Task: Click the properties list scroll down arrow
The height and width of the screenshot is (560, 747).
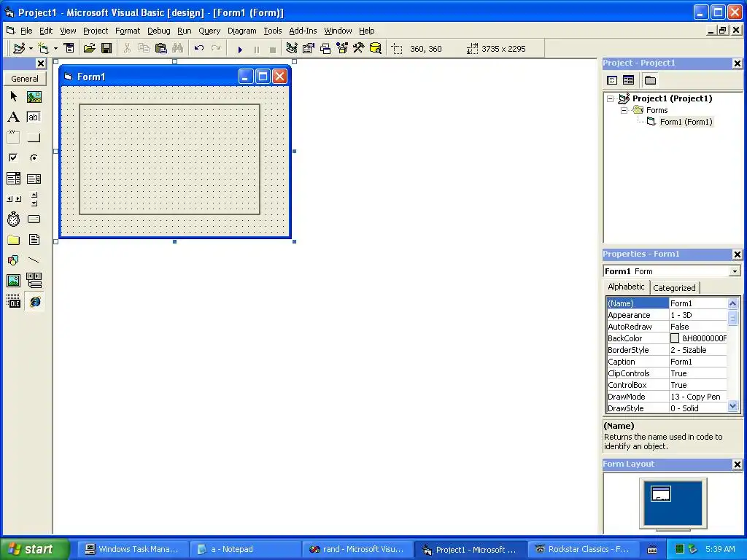Action: [x=732, y=406]
